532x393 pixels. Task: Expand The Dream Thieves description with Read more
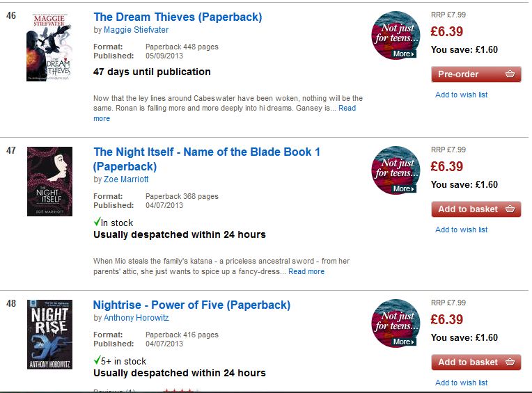coord(347,108)
